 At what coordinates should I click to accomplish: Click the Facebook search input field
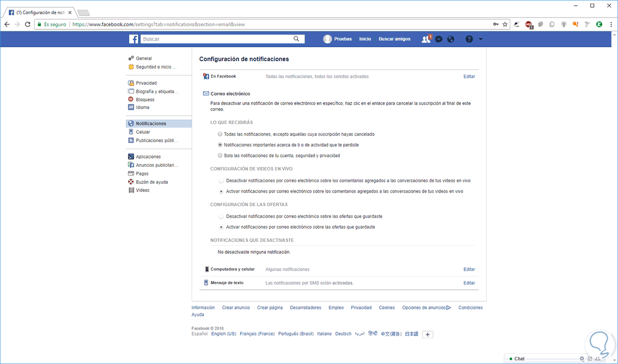pos(217,39)
